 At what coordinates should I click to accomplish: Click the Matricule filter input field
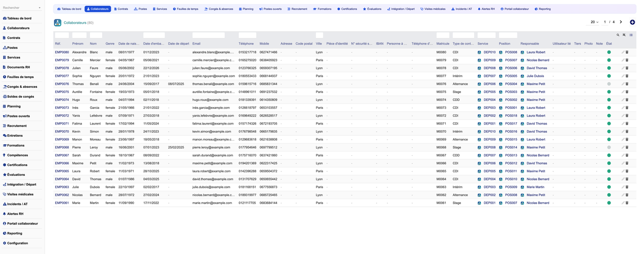pos(443,35)
